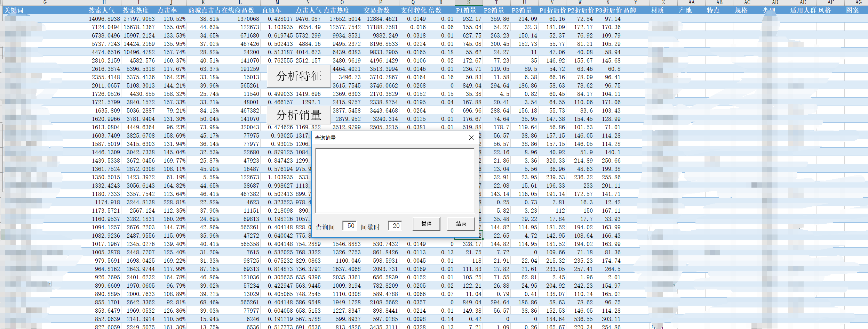Focus the 间歇时 field showing 20
The height and width of the screenshot is (329, 868).
(x=395, y=226)
